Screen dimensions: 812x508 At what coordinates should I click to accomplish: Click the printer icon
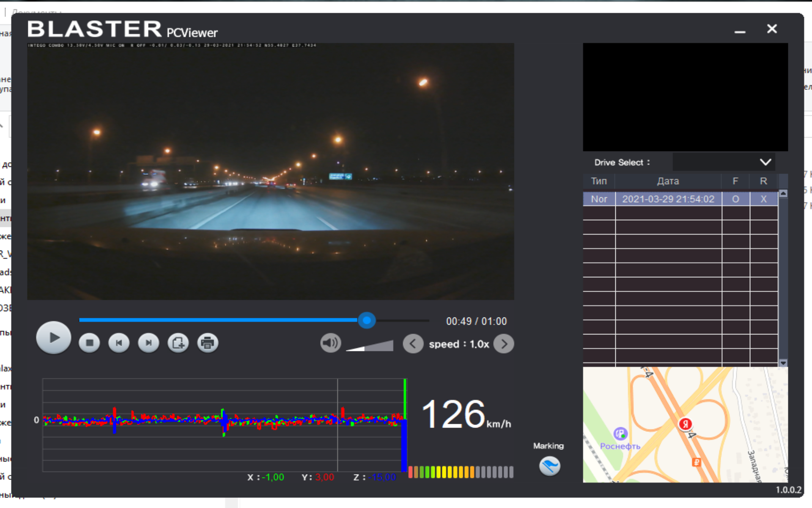coord(208,343)
